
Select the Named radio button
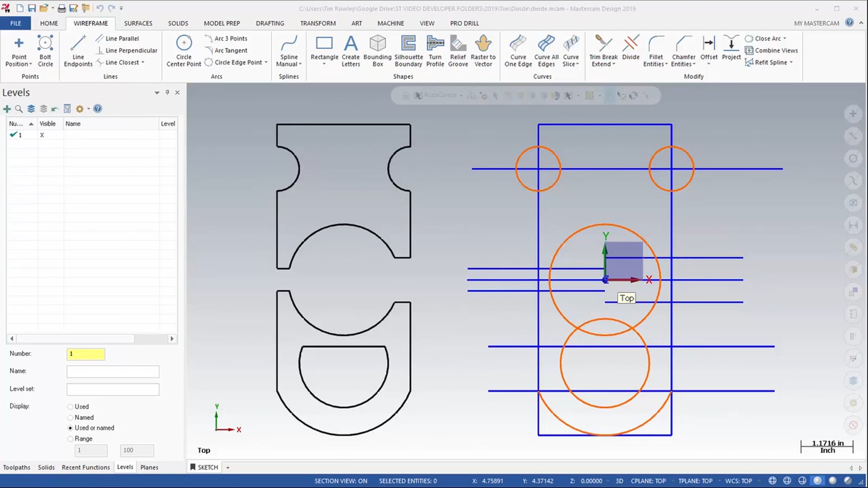coord(70,417)
